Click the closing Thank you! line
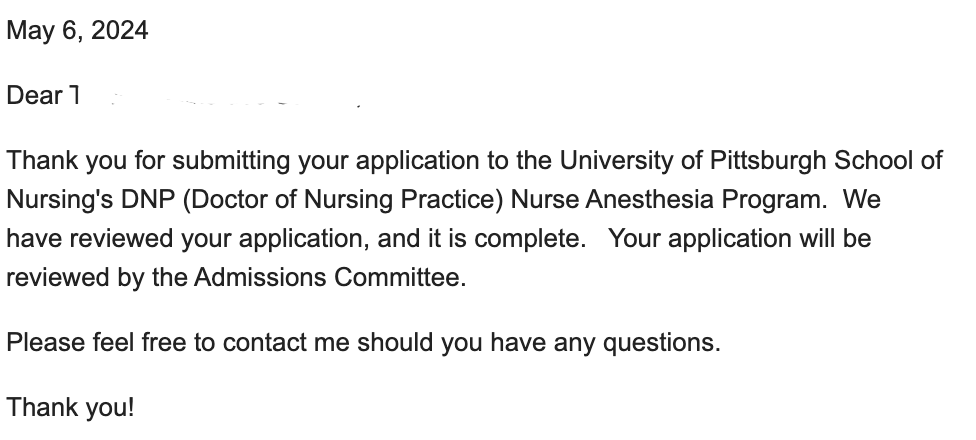This screenshot has height=440, width=976. tap(70, 408)
